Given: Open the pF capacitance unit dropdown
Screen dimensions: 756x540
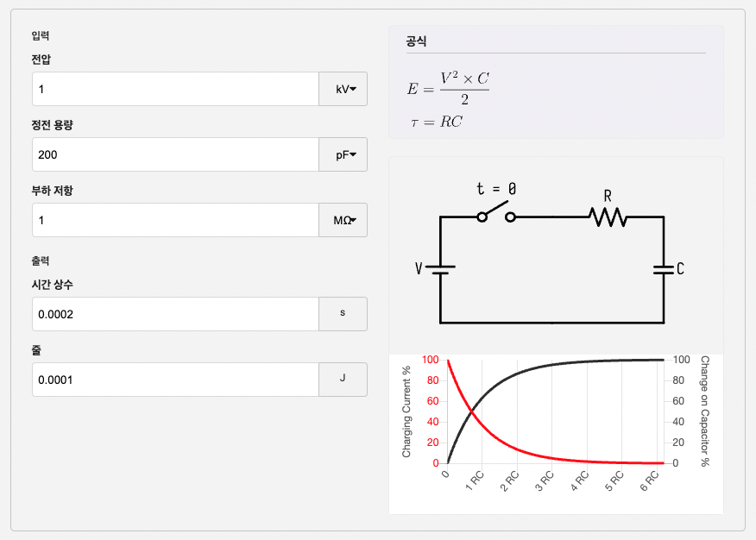Looking at the screenshot, I should (x=343, y=154).
